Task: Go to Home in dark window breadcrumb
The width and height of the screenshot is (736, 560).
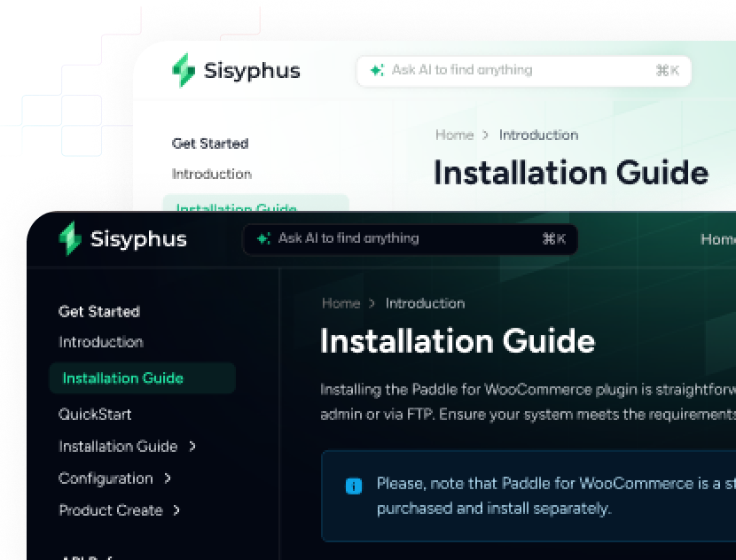Action: pos(341,303)
